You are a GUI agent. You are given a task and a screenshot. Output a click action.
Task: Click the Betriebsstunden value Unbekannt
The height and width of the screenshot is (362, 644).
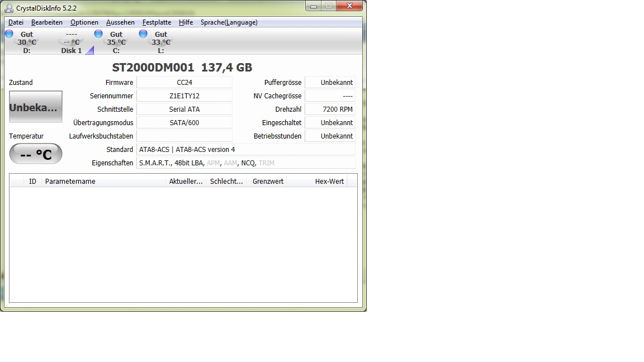(x=330, y=136)
